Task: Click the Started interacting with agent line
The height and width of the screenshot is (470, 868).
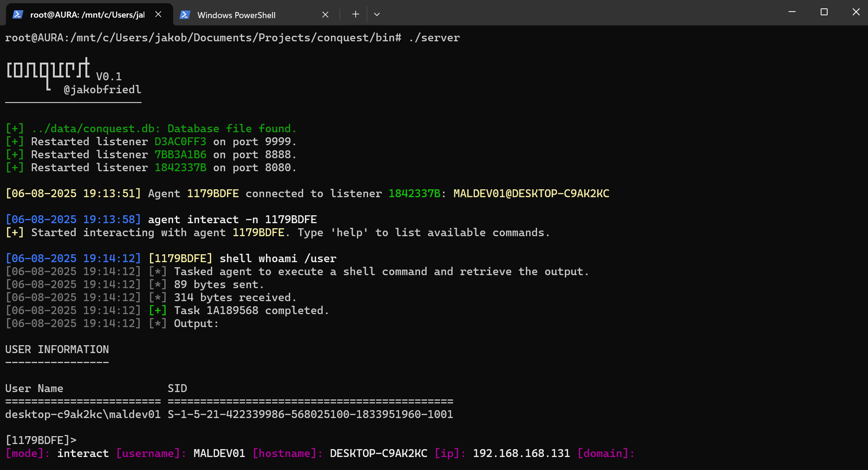Action: coord(278,232)
